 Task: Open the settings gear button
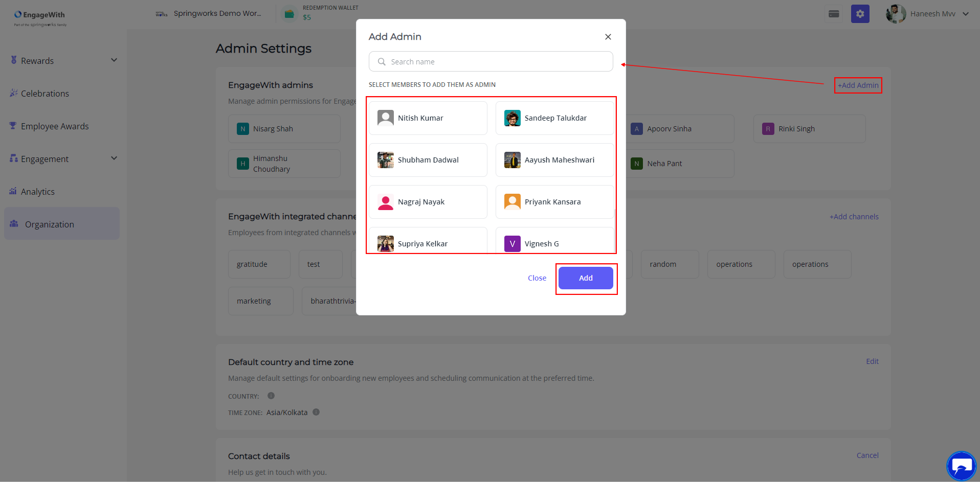click(x=860, y=14)
